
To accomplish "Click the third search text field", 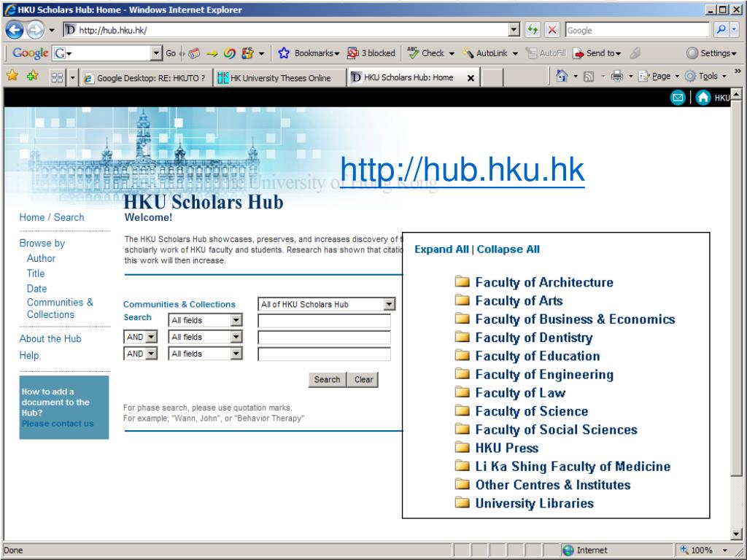I will (324, 354).
